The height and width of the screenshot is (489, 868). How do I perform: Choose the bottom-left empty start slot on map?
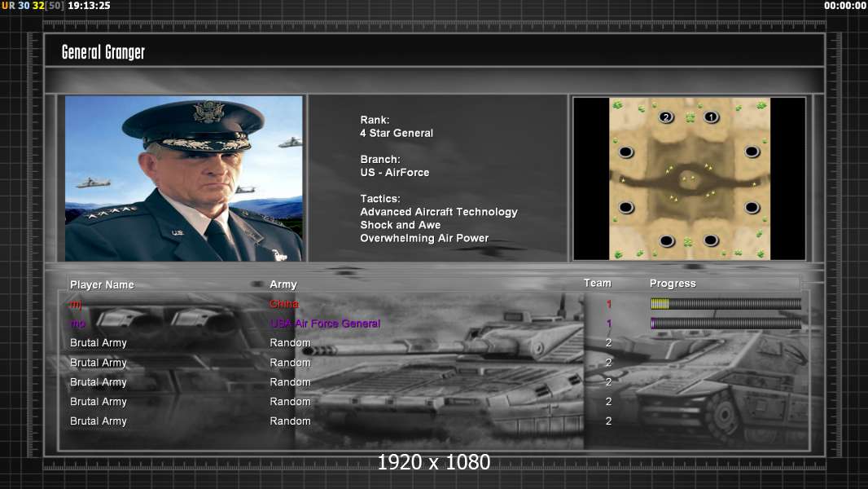click(667, 241)
